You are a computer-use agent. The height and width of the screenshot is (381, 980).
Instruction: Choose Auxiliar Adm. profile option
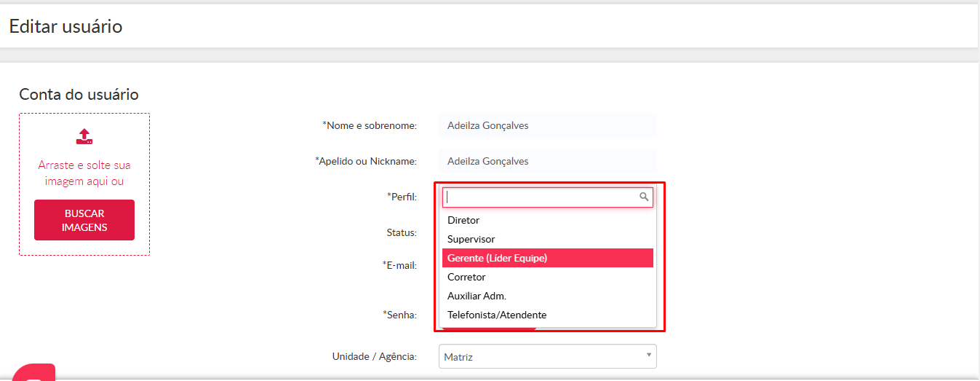pyautogui.click(x=548, y=296)
